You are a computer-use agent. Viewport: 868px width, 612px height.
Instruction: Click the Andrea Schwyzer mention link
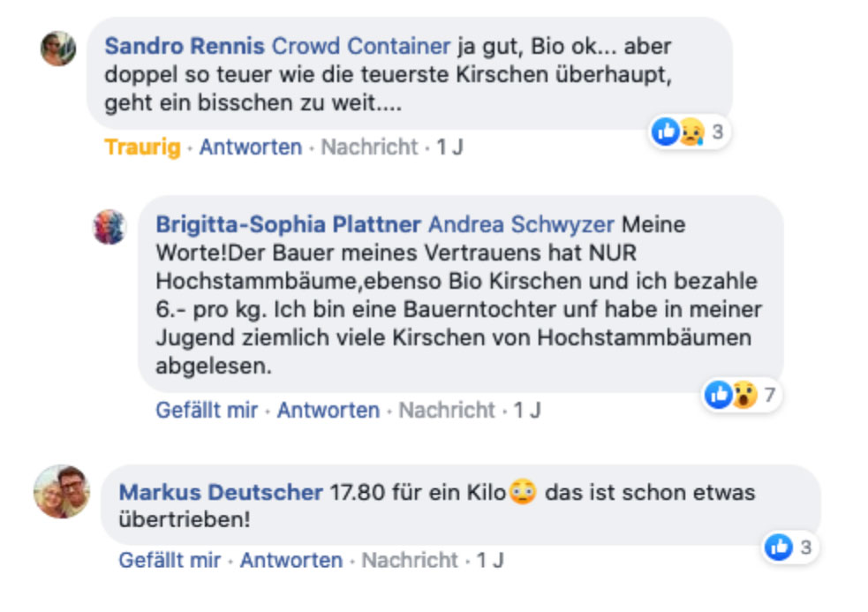(521, 224)
